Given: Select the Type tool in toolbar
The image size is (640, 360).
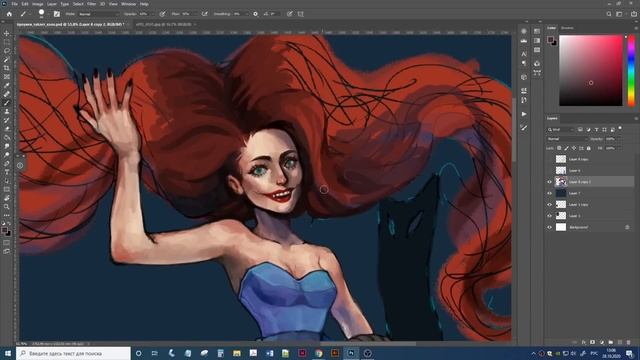Looking at the screenshot, I should coord(7,172).
